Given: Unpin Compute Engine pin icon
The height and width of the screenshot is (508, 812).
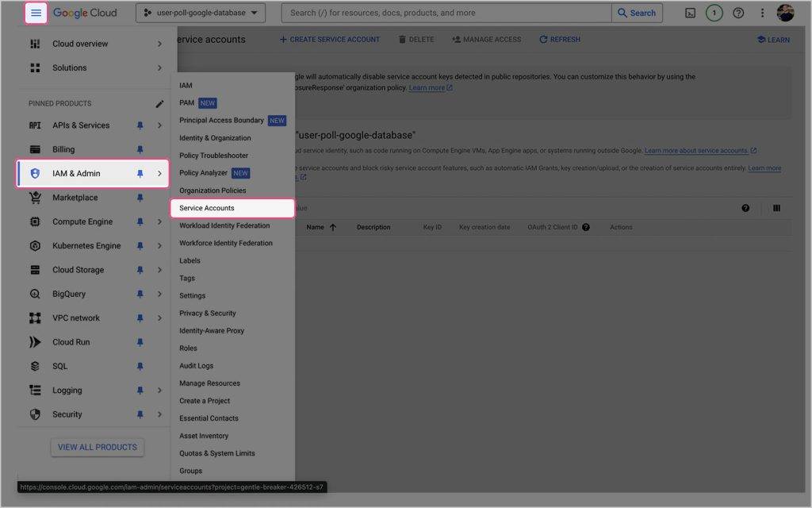Looking at the screenshot, I should (140, 222).
